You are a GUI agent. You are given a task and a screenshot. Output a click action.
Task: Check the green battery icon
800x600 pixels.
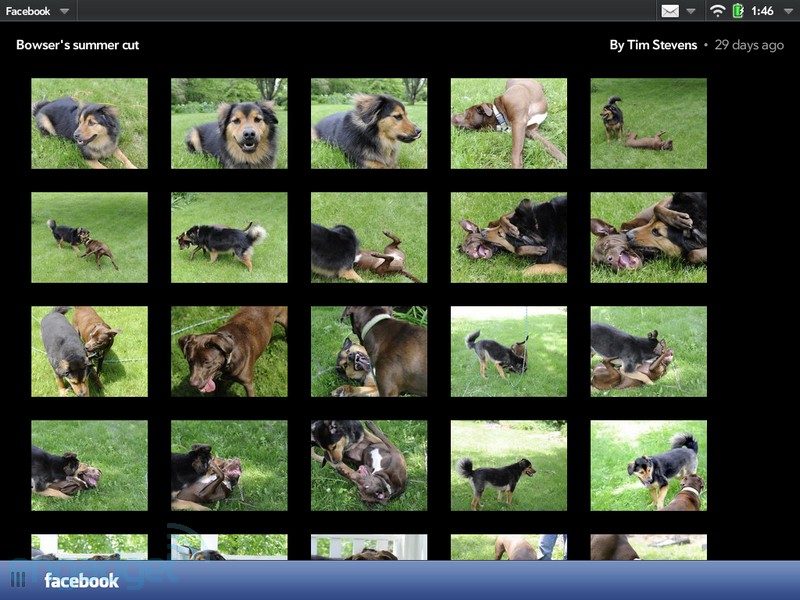click(x=738, y=11)
